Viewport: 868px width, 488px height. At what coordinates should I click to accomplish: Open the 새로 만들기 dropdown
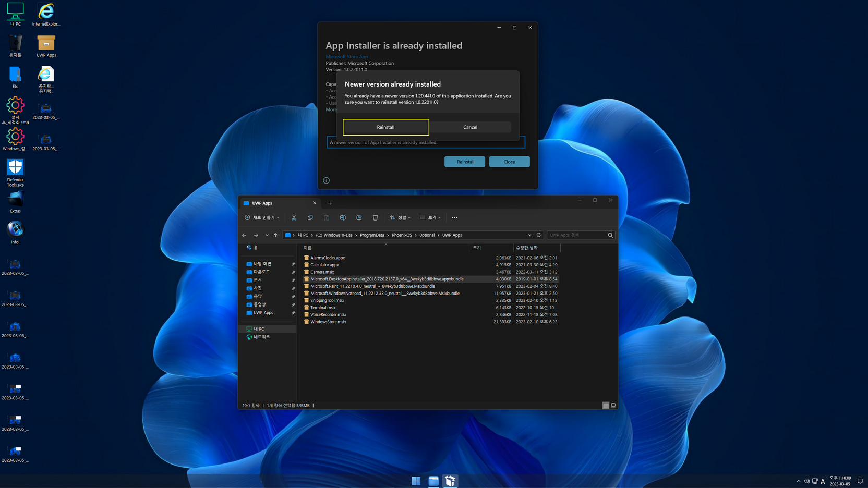[262, 217]
